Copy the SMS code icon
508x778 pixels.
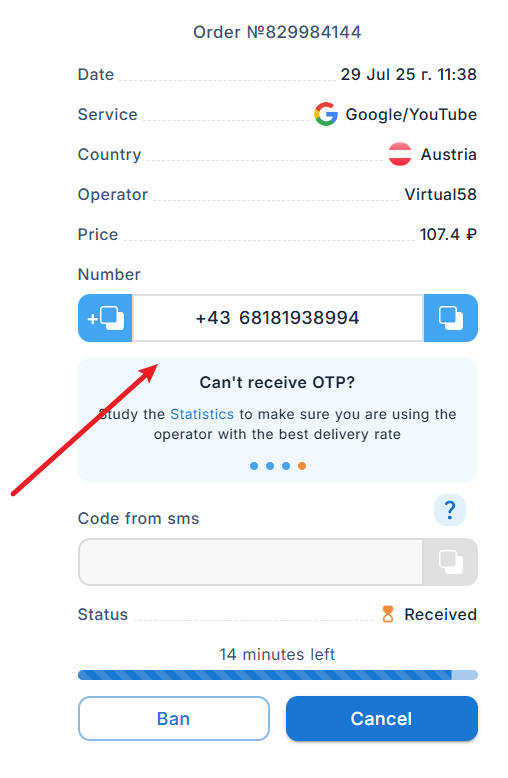tap(450, 562)
